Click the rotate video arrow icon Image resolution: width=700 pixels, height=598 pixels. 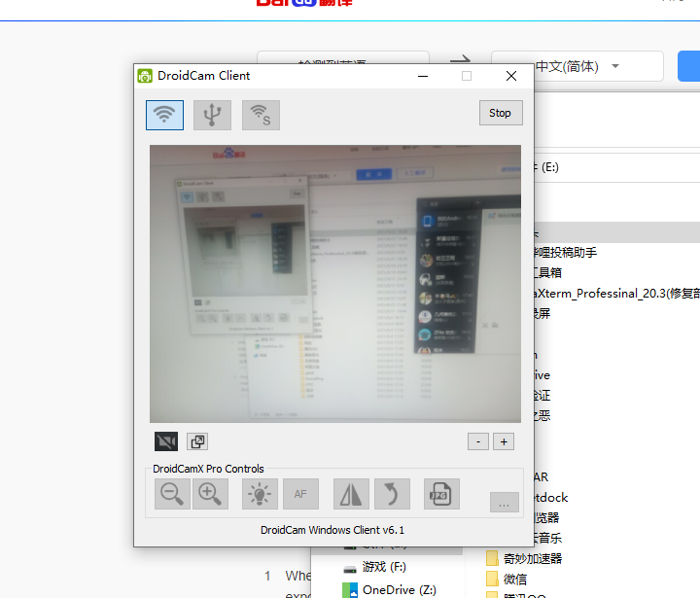pyautogui.click(x=390, y=494)
